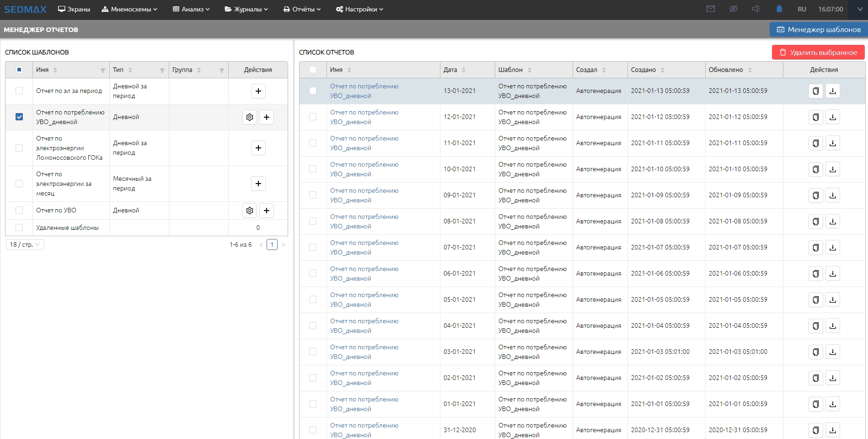
Task: Download the 07-01-2021 report
Action: click(x=832, y=248)
